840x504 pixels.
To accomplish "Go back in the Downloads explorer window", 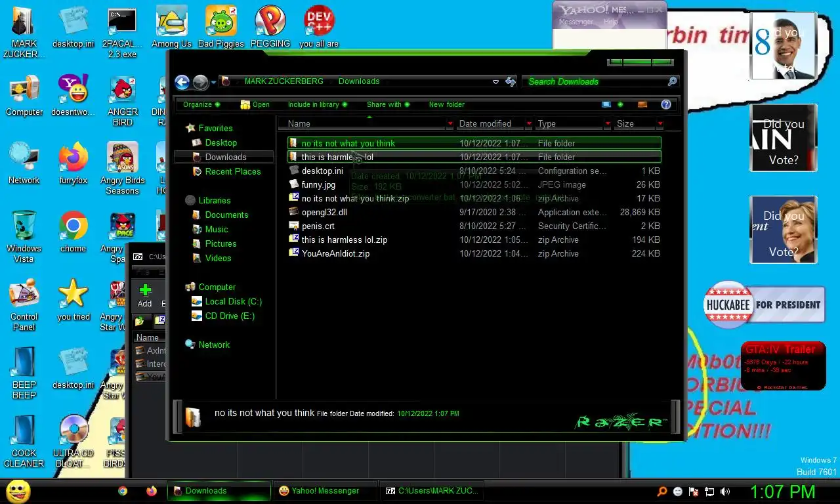I will pyautogui.click(x=182, y=82).
